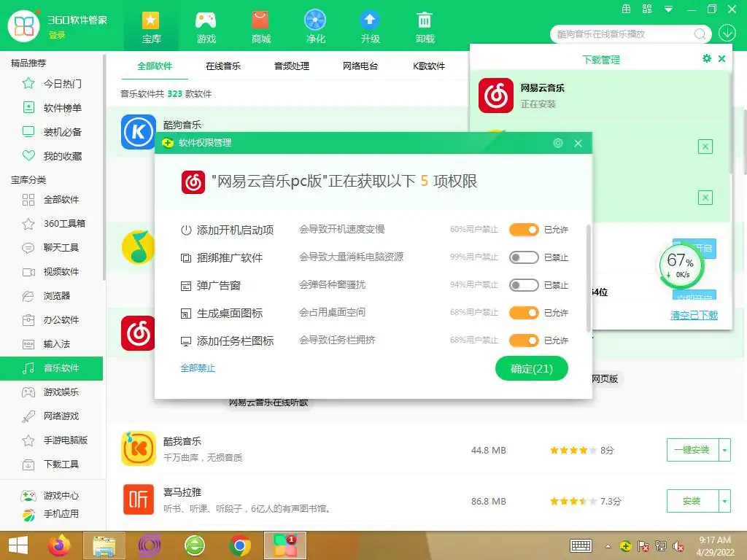Click 登录 login link
The image size is (747, 560).
tap(57, 35)
